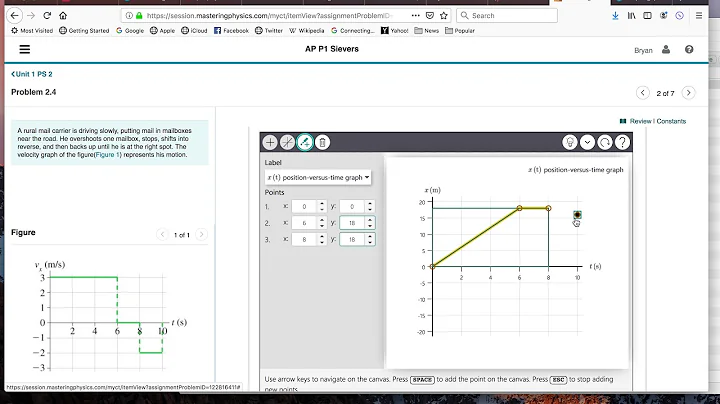Activate the add multi-segment line tool
Image resolution: width=720 pixels, height=404 pixels.
(x=305, y=142)
